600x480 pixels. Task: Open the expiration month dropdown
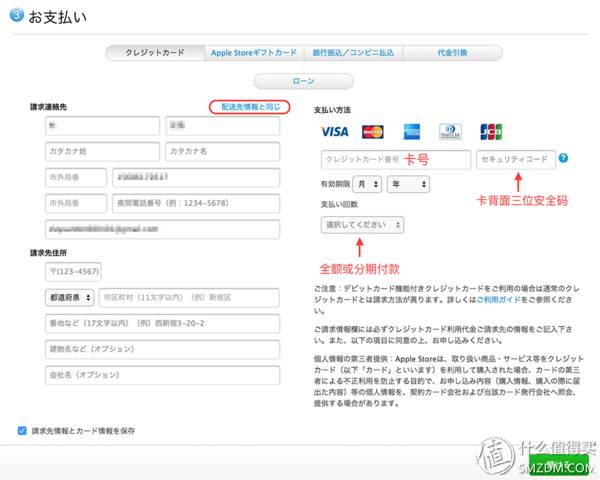tap(367, 184)
